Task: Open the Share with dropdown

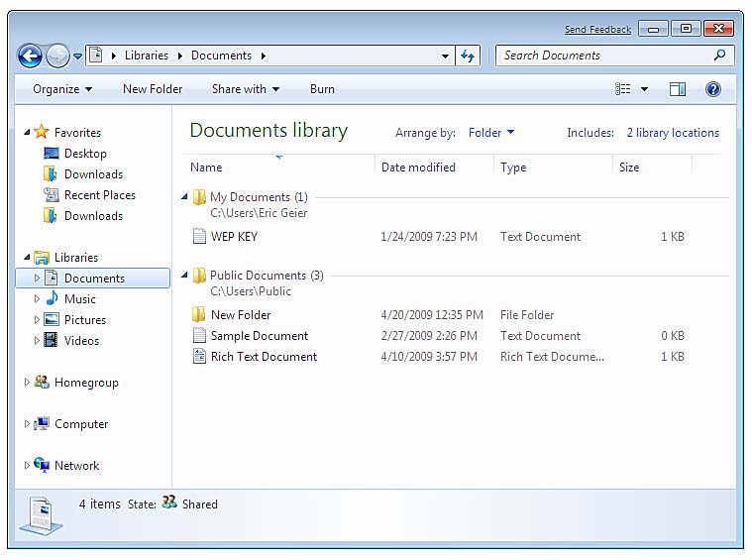Action: click(246, 89)
